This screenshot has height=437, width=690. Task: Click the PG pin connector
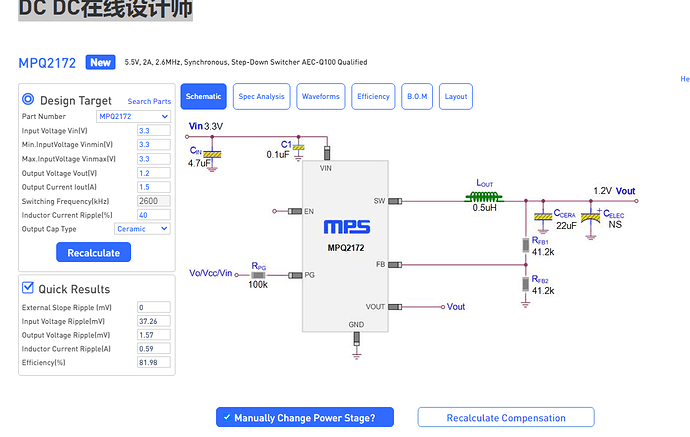coord(295,275)
